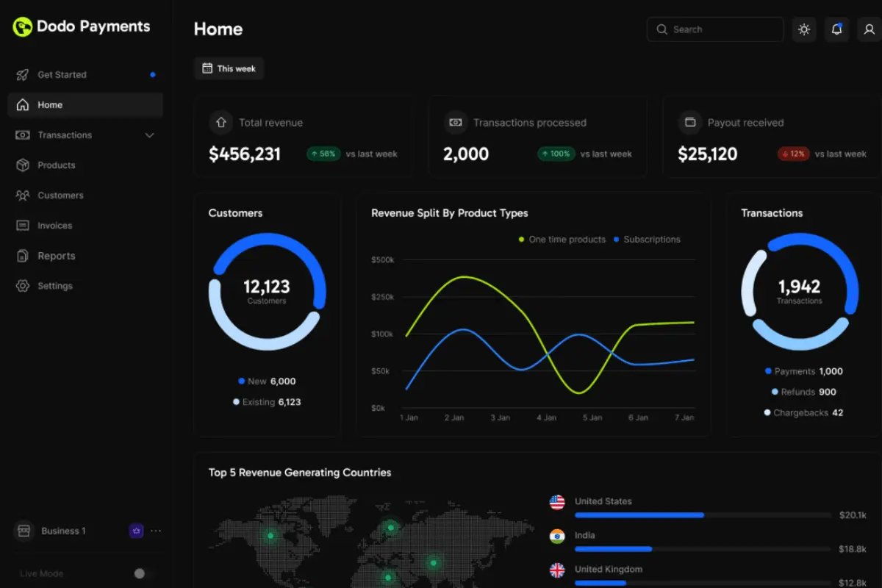Click the Chargebacks 42 legend entry
This screenshot has width=882, height=588.
[x=803, y=413]
